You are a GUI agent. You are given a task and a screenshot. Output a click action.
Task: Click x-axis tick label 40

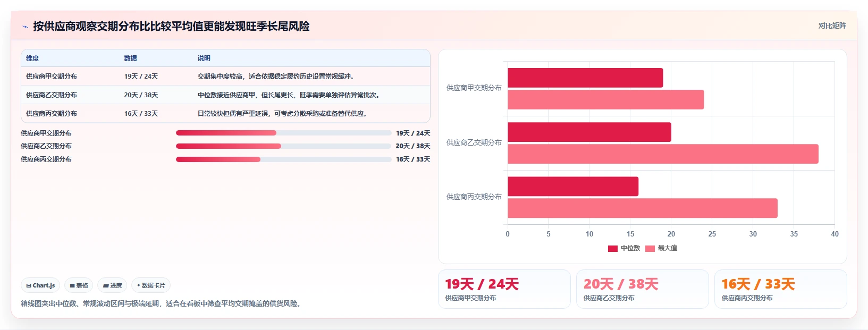point(835,234)
